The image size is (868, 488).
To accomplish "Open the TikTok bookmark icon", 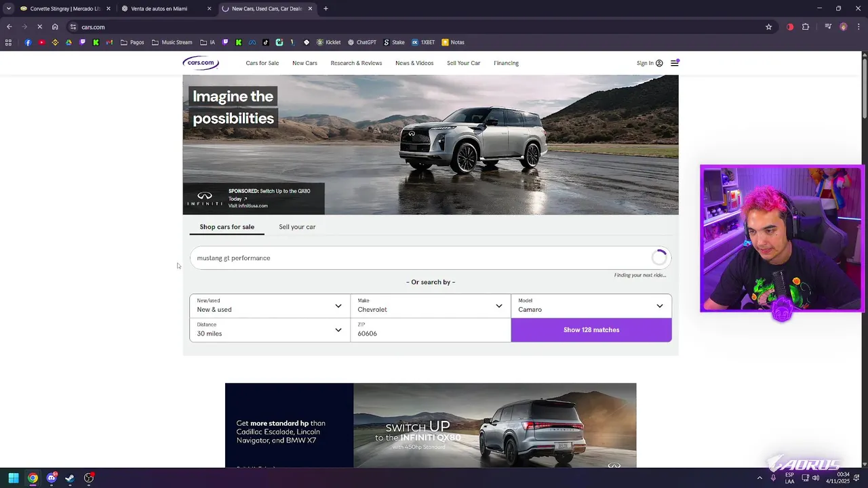I will 265,42.
